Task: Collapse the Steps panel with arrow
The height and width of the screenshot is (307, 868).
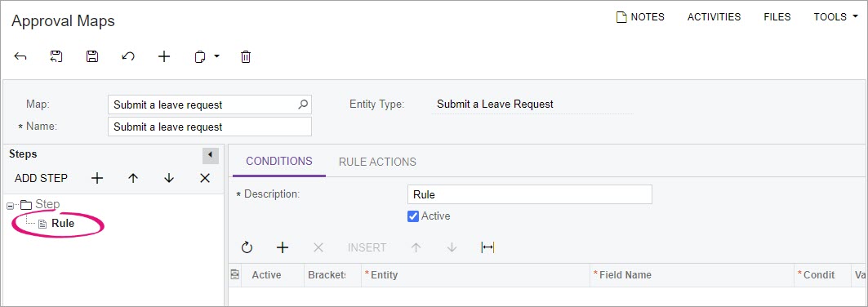Action: (211, 155)
